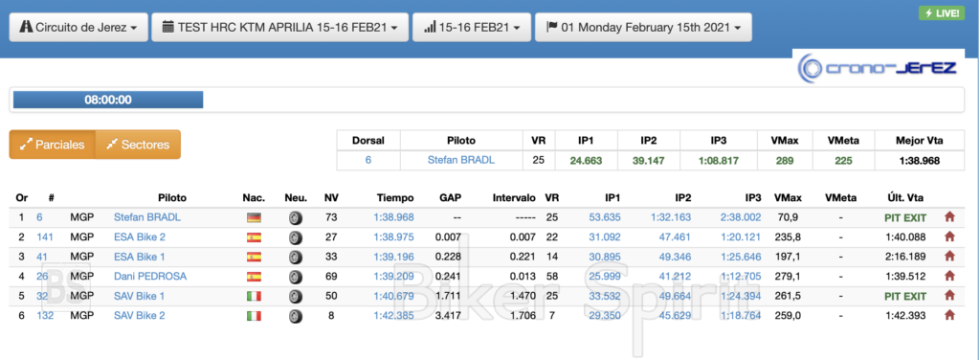Click home icon in ESA Bike 2 row
This screenshot has width=980, height=360.
[949, 236]
